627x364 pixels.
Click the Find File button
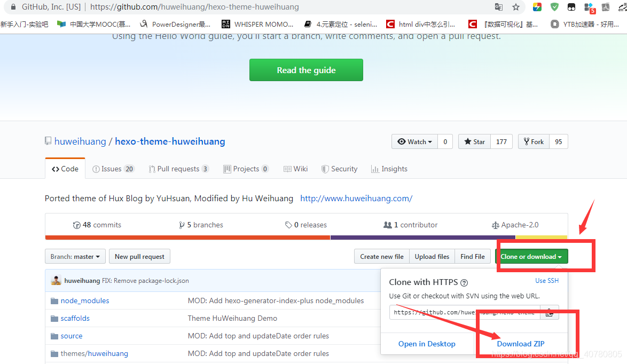coord(473,257)
